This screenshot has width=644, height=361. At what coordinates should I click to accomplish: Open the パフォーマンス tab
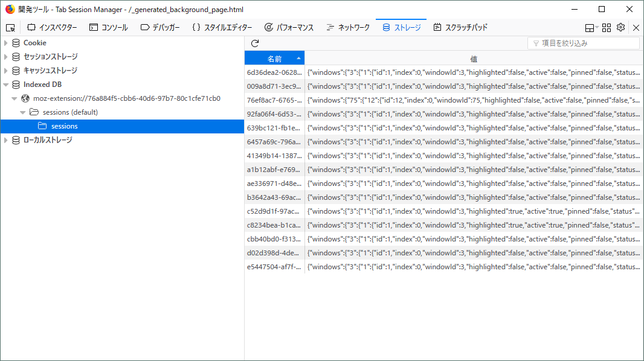[289, 28]
